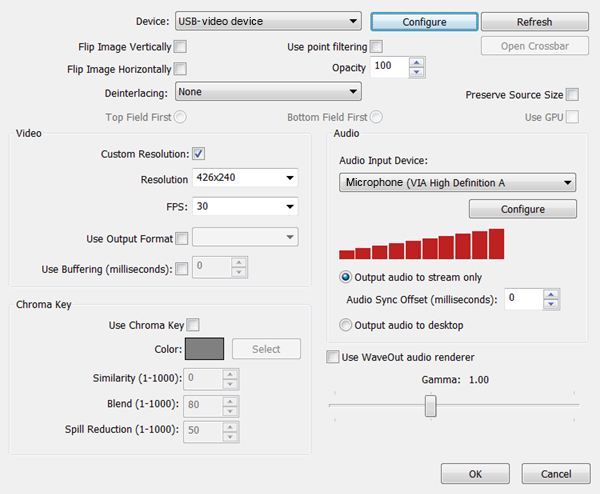Image resolution: width=600 pixels, height=494 pixels.
Task: Enable Flip Image Horizontally checkbox
Action: (x=180, y=69)
